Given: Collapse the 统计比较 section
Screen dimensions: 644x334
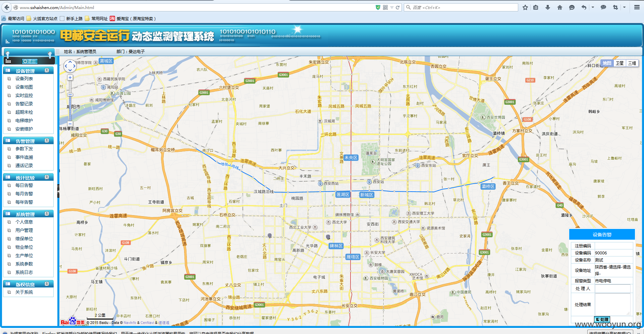Looking at the screenshot, I should pyautogui.click(x=47, y=177).
